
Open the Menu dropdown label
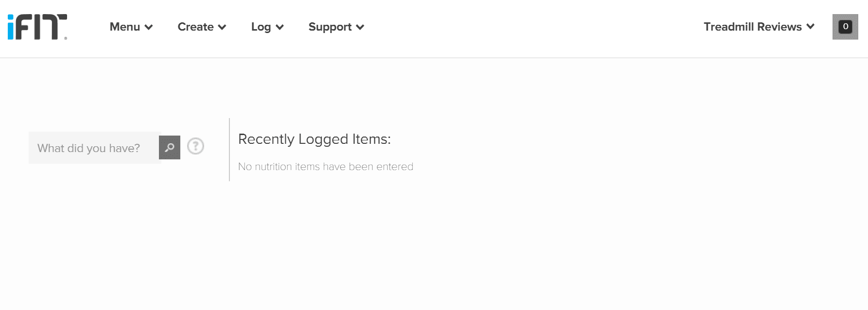(x=125, y=27)
